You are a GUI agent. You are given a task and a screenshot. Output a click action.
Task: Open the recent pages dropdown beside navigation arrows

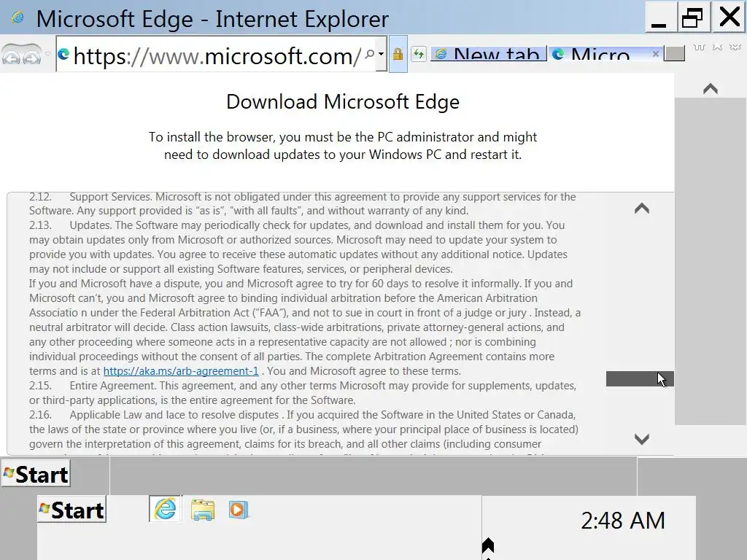pos(47,54)
